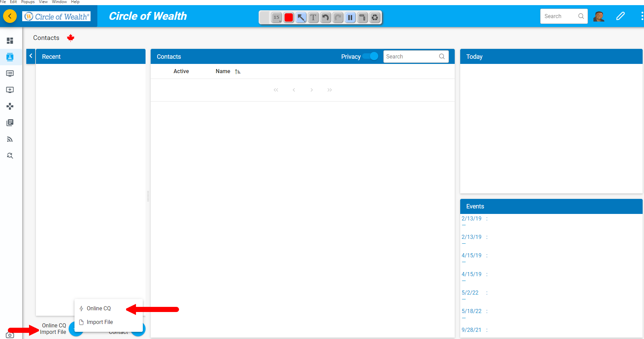
Task: Open the four-way pinwheel sidebar icon
Action: click(x=10, y=106)
